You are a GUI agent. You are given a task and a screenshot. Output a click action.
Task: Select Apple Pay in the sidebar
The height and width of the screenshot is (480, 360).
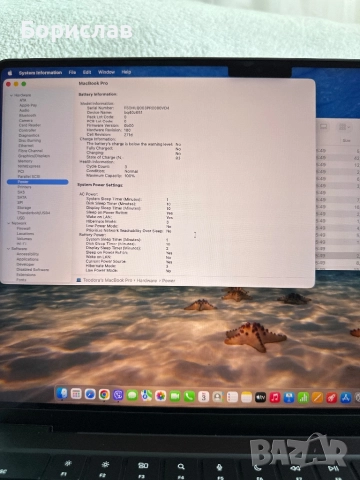[x=28, y=105]
